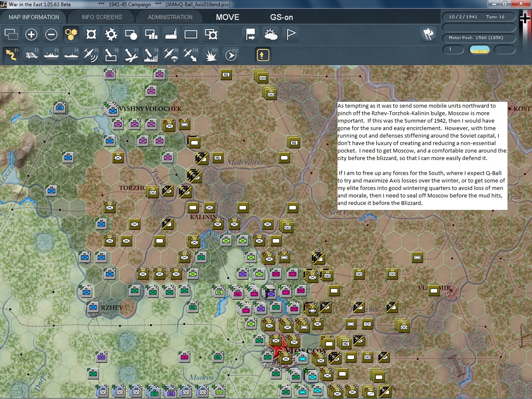
Task: Toggle unit counters display with overlapping rectangles icon
Action: coord(11,34)
